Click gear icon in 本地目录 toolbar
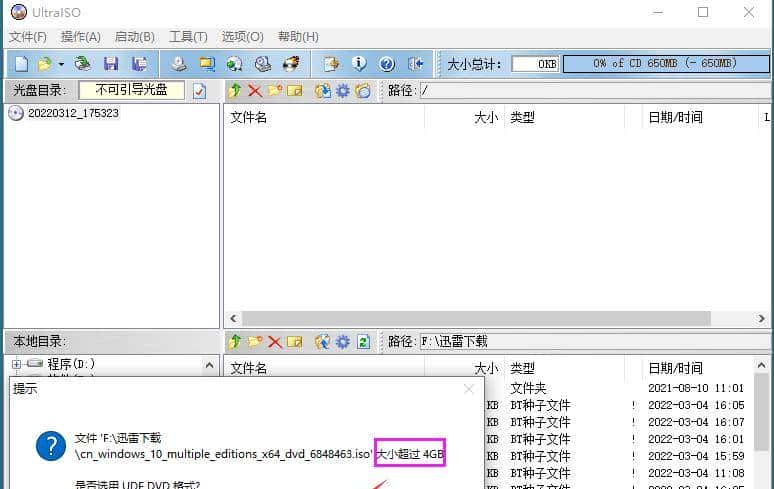 pos(343,341)
